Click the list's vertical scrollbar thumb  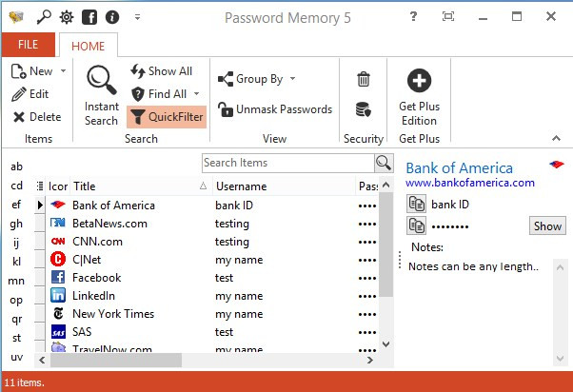(x=385, y=244)
